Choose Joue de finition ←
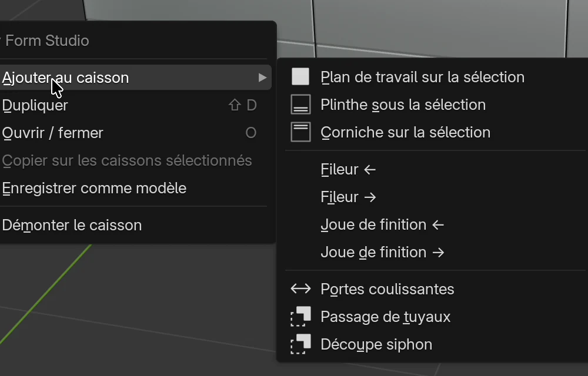The height and width of the screenshot is (376, 588). pyautogui.click(x=435, y=224)
